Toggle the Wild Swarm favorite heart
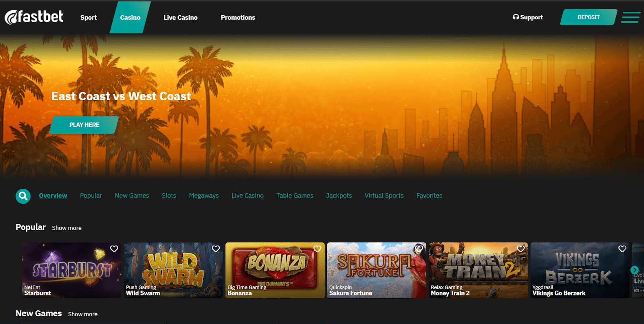Viewport: 644px width, 324px height. [216, 249]
